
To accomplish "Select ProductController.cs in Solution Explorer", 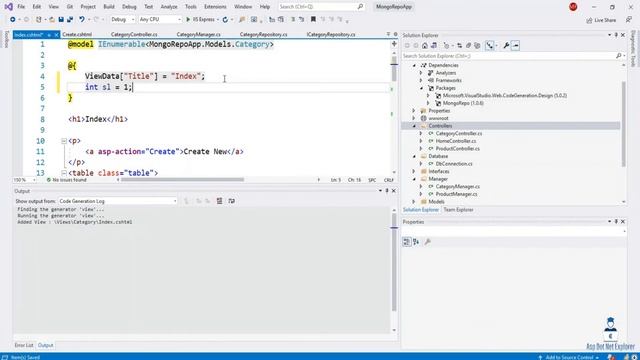I will coord(458,149).
